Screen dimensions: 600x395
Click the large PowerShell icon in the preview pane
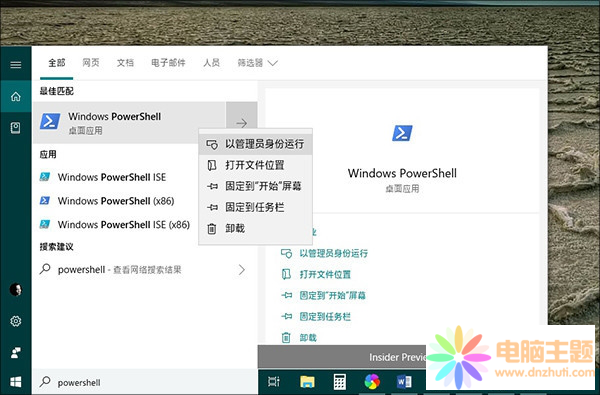(402, 133)
